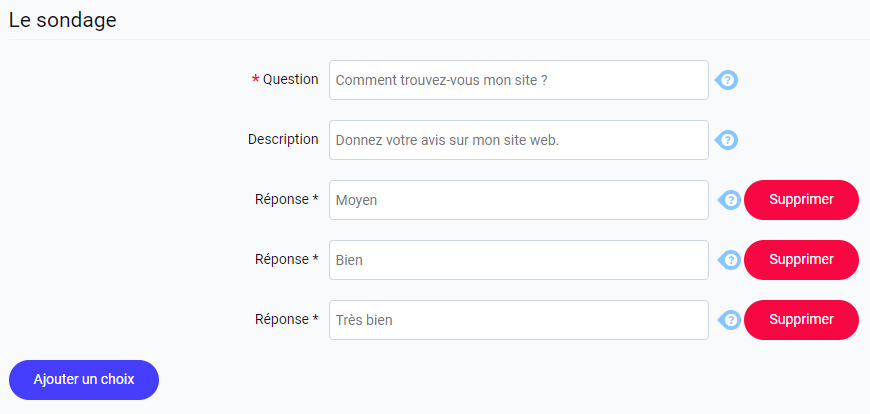Click the Réponse label beside Très bien
870x414 pixels.
(287, 319)
